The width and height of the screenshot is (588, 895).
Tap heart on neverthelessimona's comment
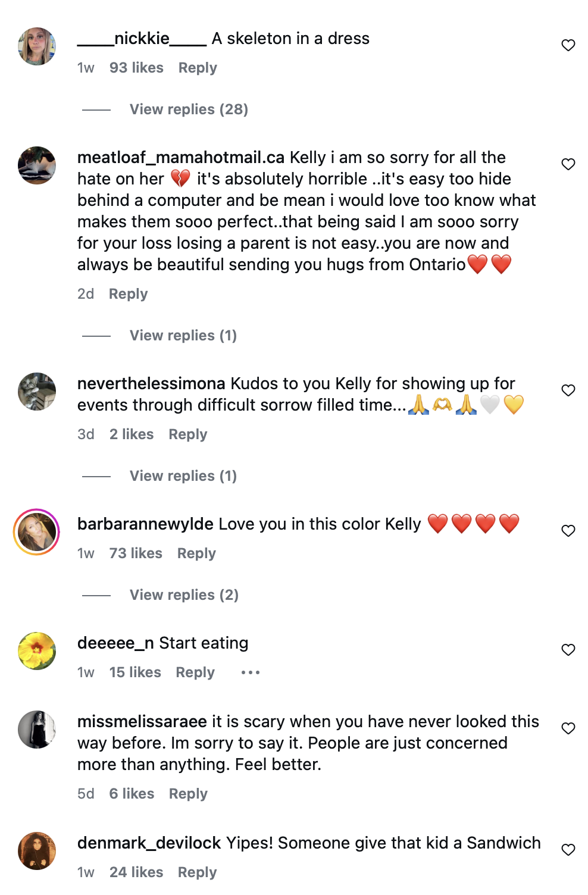click(568, 390)
